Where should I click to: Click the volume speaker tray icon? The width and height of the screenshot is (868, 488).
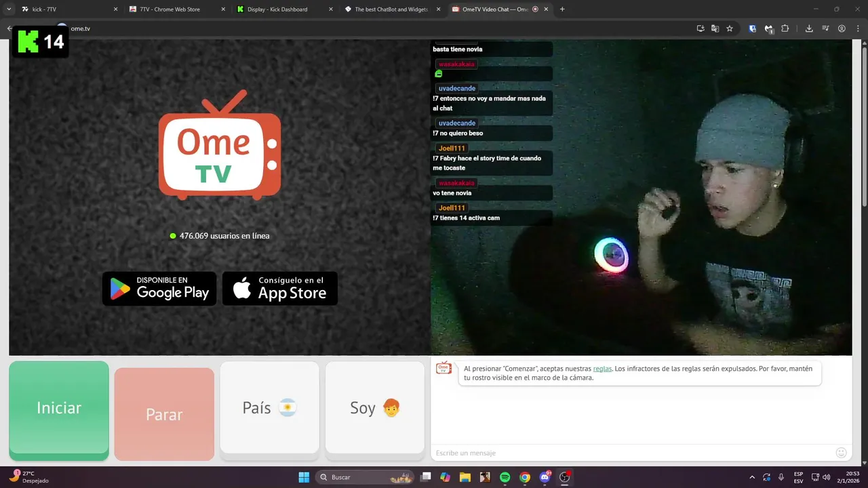tap(826, 477)
